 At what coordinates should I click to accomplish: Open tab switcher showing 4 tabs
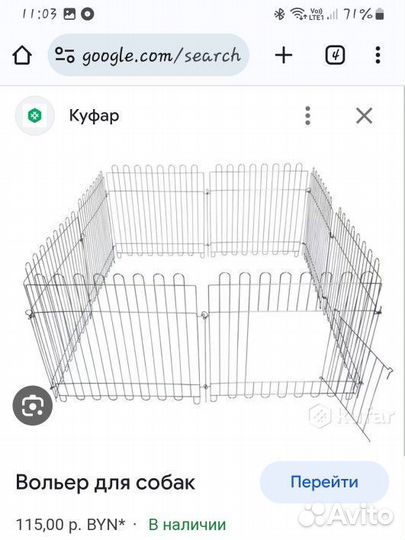[335, 55]
